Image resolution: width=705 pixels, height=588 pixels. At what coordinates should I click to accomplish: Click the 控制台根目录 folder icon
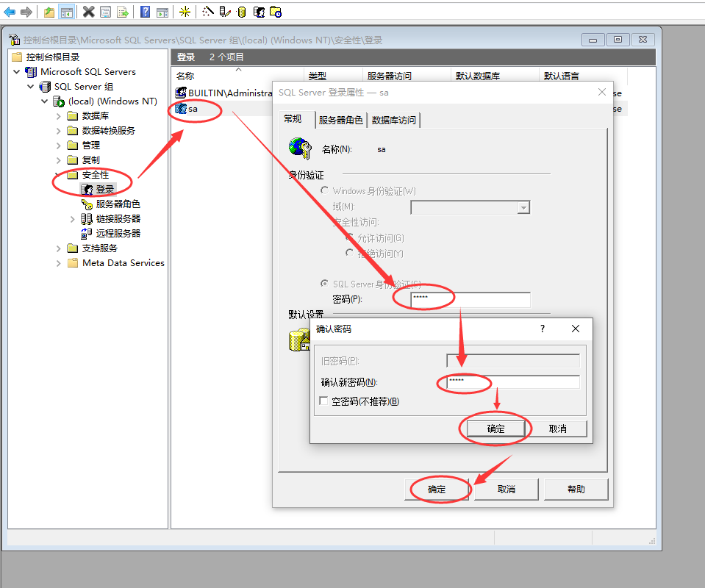(x=17, y=57)
